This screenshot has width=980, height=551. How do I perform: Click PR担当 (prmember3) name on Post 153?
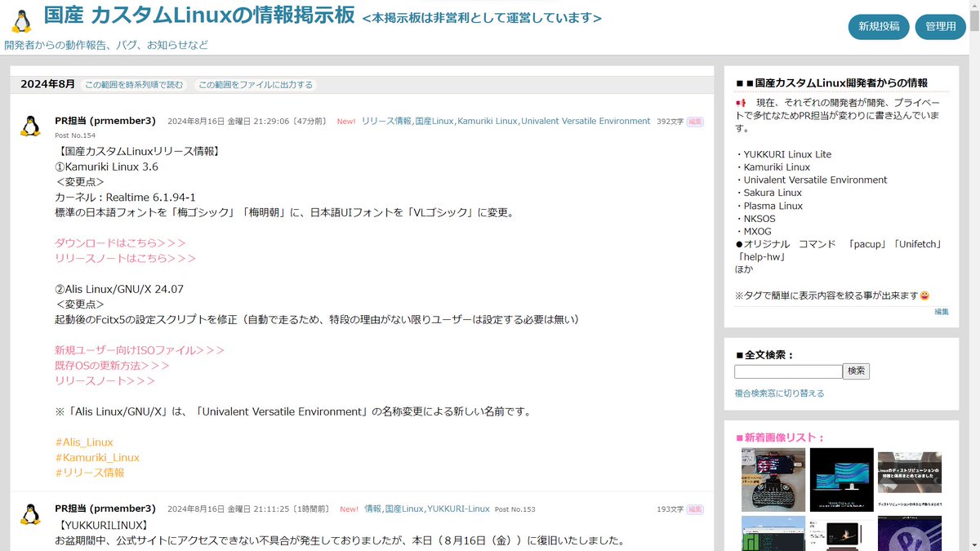[105, 509]
